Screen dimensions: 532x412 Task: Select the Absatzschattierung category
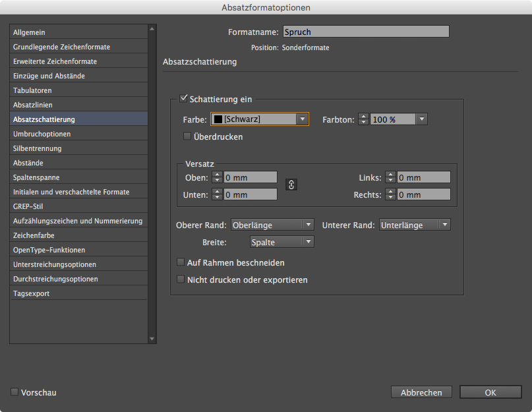coord(78,119)
